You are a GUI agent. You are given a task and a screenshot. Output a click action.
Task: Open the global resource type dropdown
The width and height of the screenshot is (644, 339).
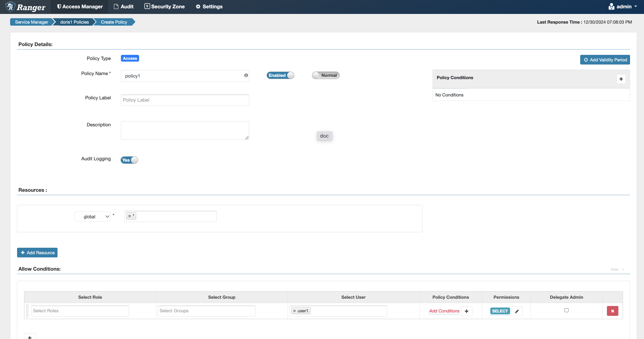(x=93, y=217)
